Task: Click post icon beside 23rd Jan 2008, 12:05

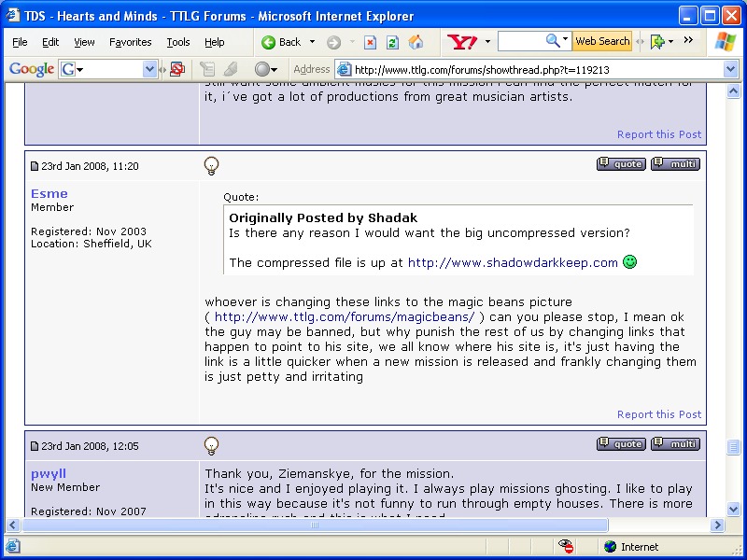Action: point(35,446)
